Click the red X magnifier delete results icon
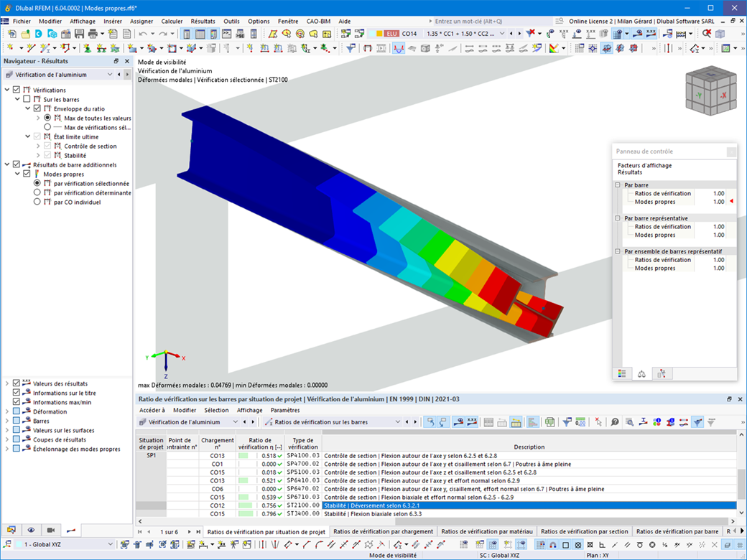The image size is (747, 560). pyautogui.click(x=707, y=33)
